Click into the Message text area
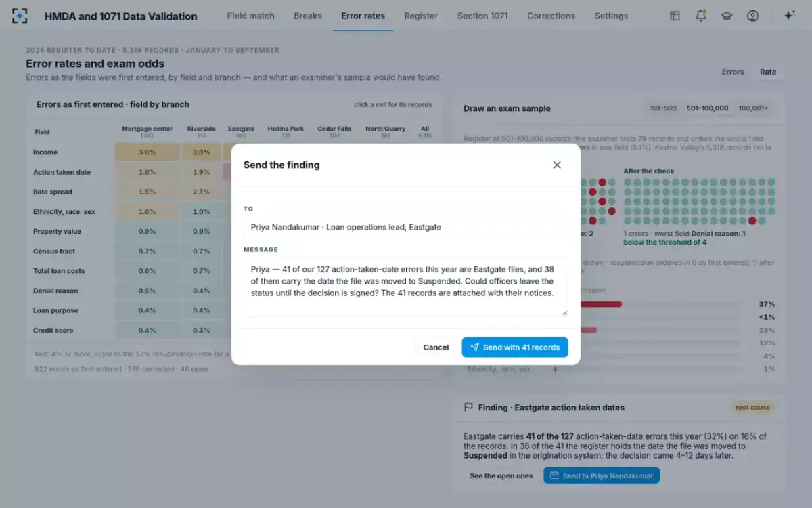812x508 pixels. (405, 287)
